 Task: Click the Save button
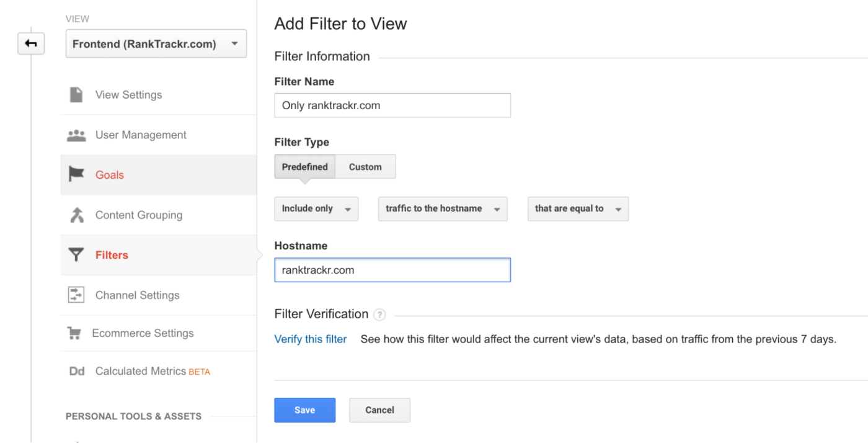pyautogui.click(x=305, y=410)
